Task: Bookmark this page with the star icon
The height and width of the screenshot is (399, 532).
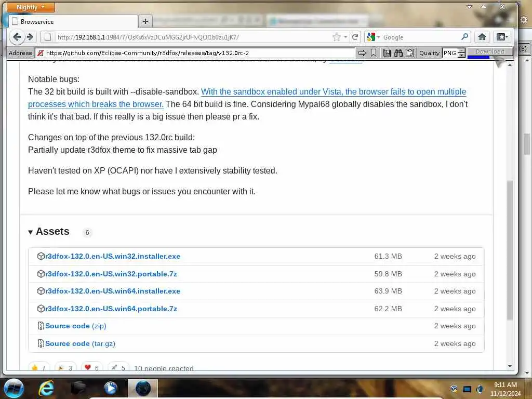Action: pyautogui.click(x=336, y=37)
